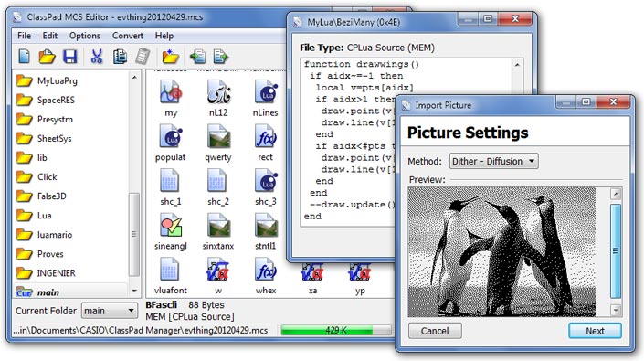Viewport: 644px width, 361px height.
Task: Select the Proves folder in the tree
Action: (x=39, y=254)
